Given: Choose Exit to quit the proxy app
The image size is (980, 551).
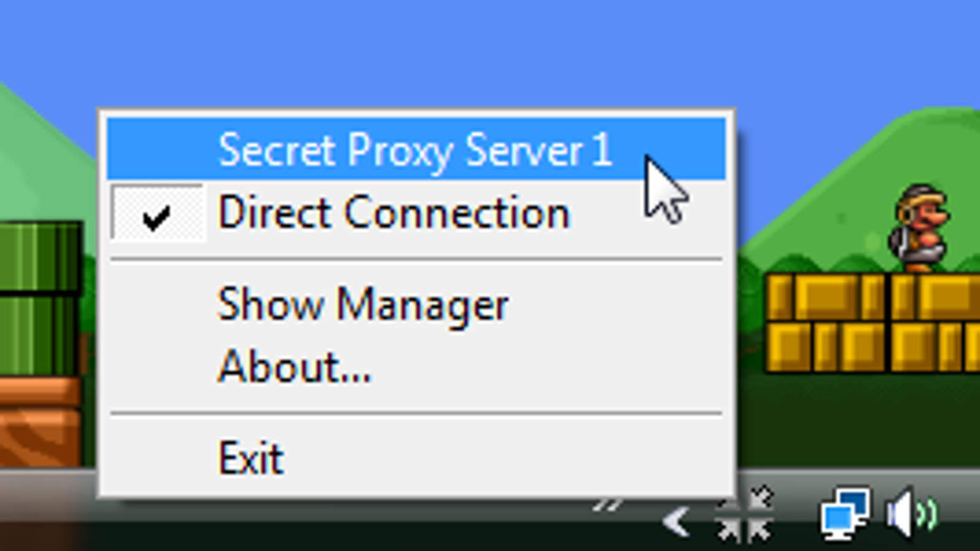Looking at the screenshot, I should point(417,457).
